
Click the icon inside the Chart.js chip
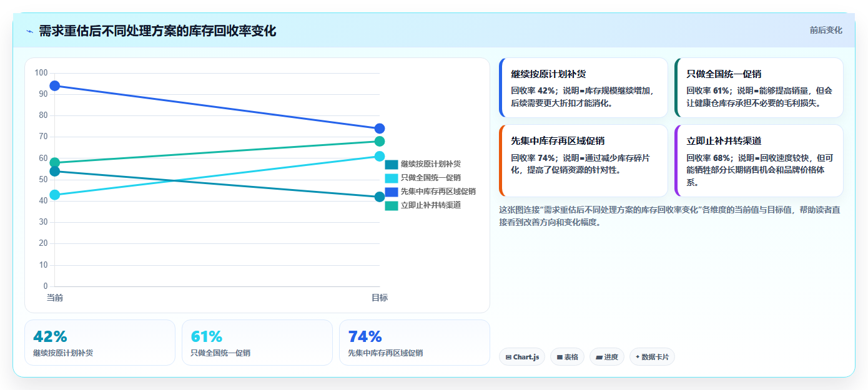tap(509, 358)
